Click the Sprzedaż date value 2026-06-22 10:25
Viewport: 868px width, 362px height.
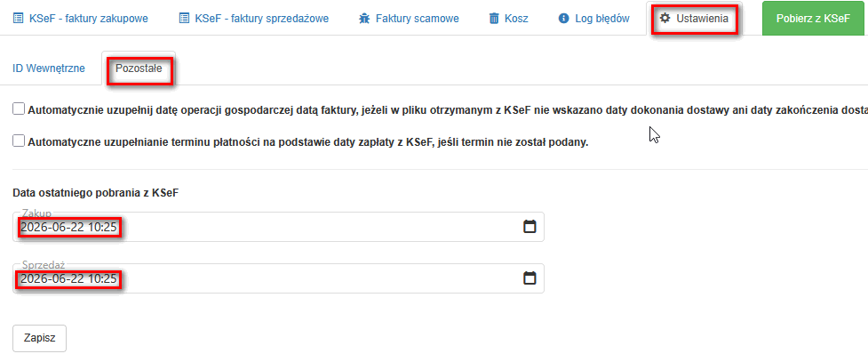coord(68,279)
